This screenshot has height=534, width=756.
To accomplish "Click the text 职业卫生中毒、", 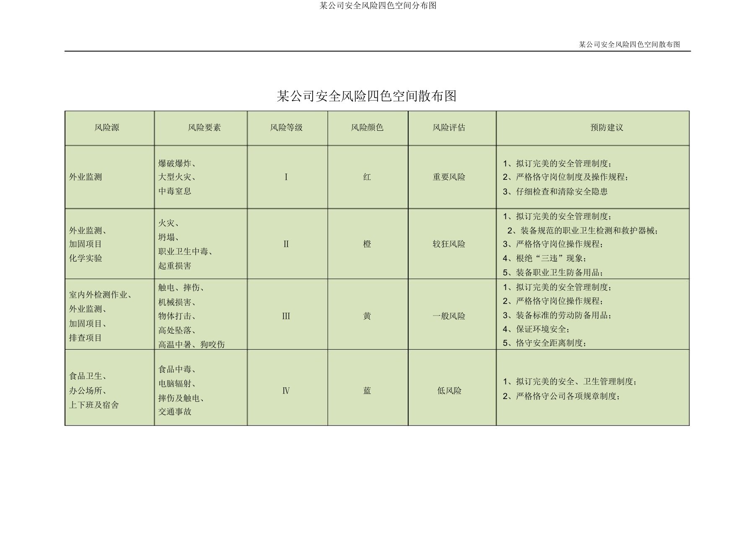I will (x=185, y=251).
